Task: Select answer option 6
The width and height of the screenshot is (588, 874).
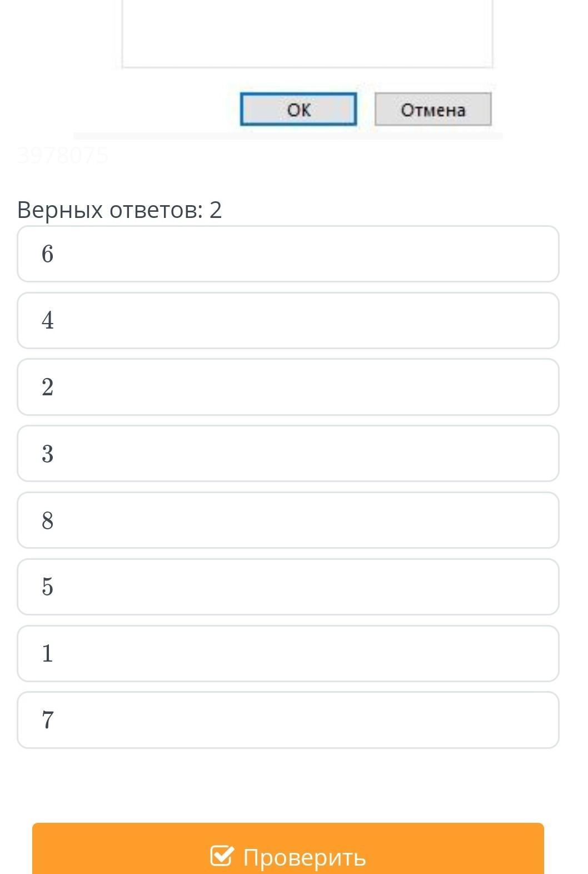Action: tap(288, 254)
